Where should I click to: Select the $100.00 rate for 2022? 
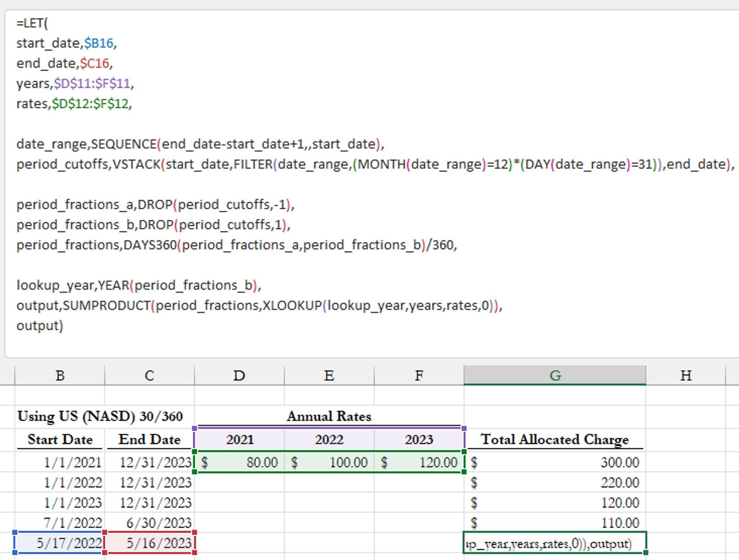[329, 462]
